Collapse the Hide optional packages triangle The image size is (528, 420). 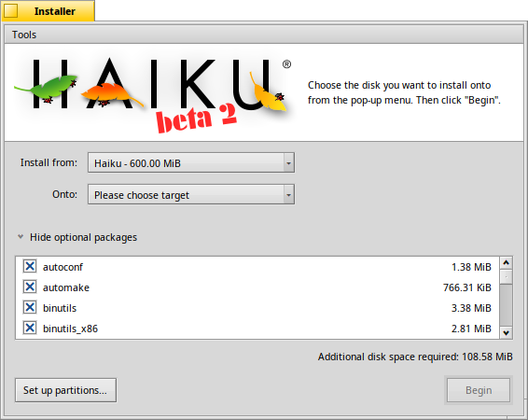tap(21, 237)
